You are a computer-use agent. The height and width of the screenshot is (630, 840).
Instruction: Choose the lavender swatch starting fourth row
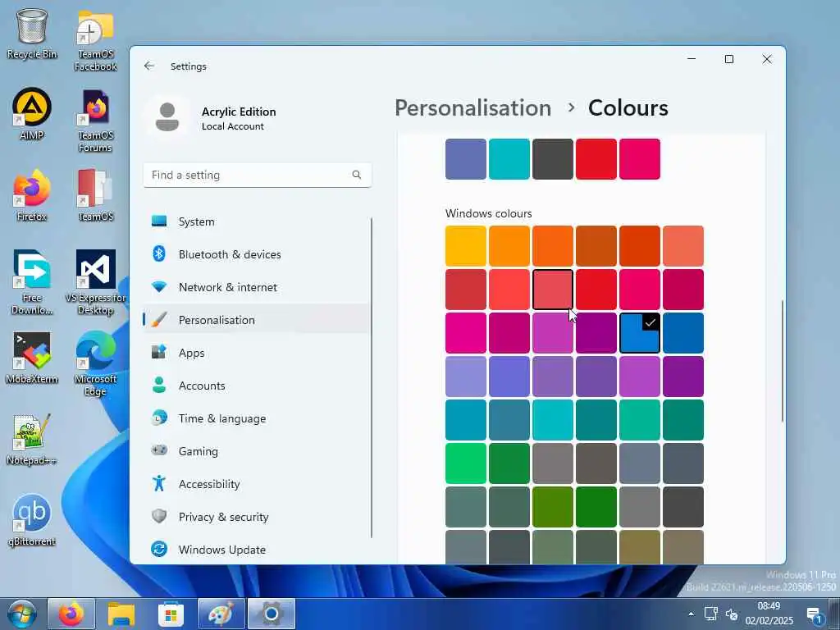(x=466, y=377)
